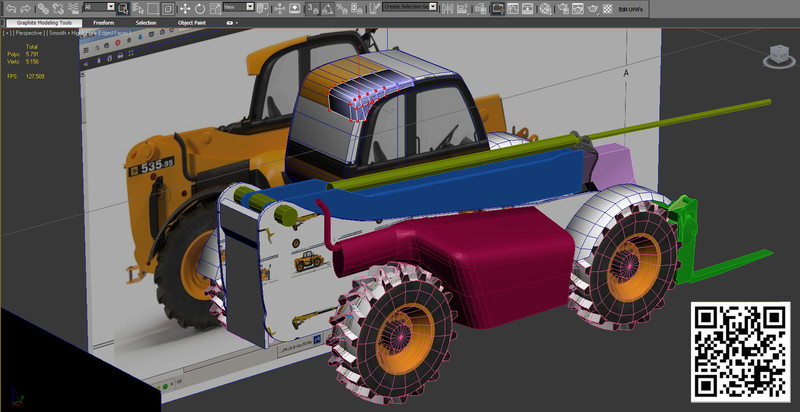Click the Select Object cursor tool
The height and width of the screenshot is (412, 800).
121,7
